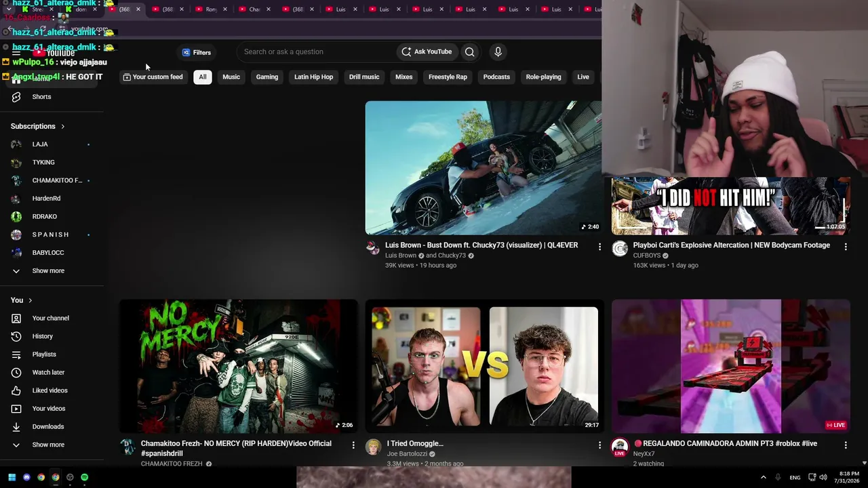Image resolution: width=868 pixels, height=488 pixels.
Task: Select the Latin Hip Hop chip
Action: (x=313, y=77)
